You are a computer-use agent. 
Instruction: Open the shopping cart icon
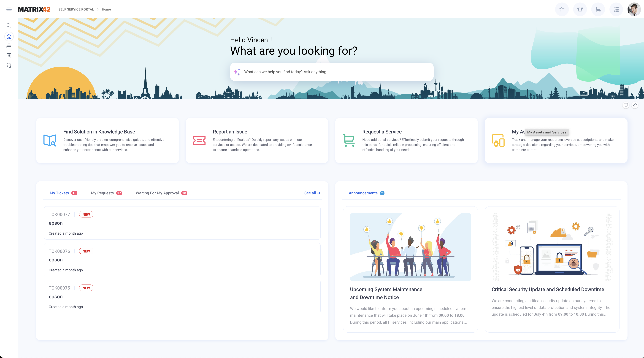click(x=598, y=10)
